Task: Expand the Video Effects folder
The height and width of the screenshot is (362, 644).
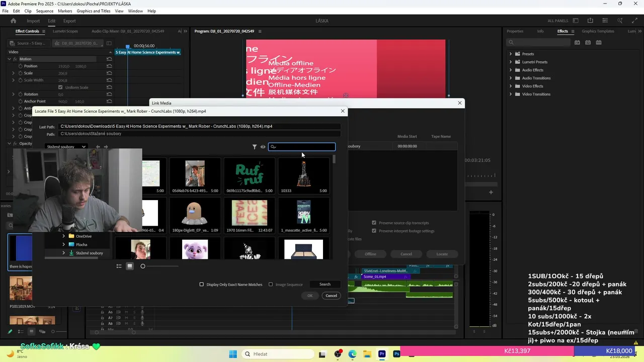Action: [511, 86]
